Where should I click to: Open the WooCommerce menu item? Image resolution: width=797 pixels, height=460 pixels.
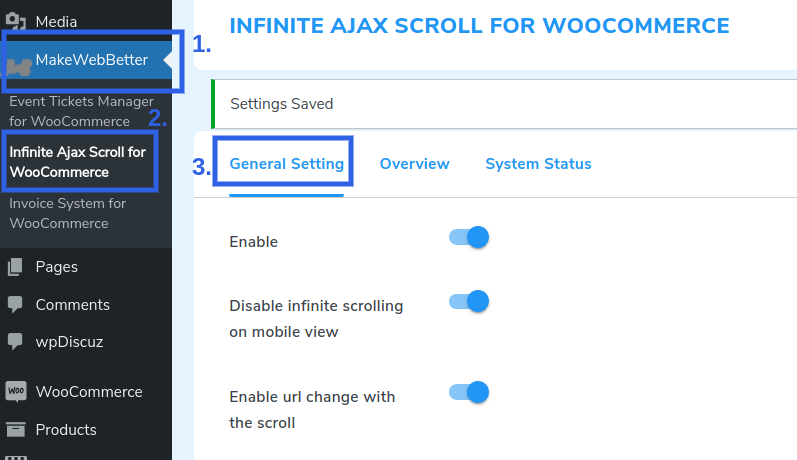[89, 392]
